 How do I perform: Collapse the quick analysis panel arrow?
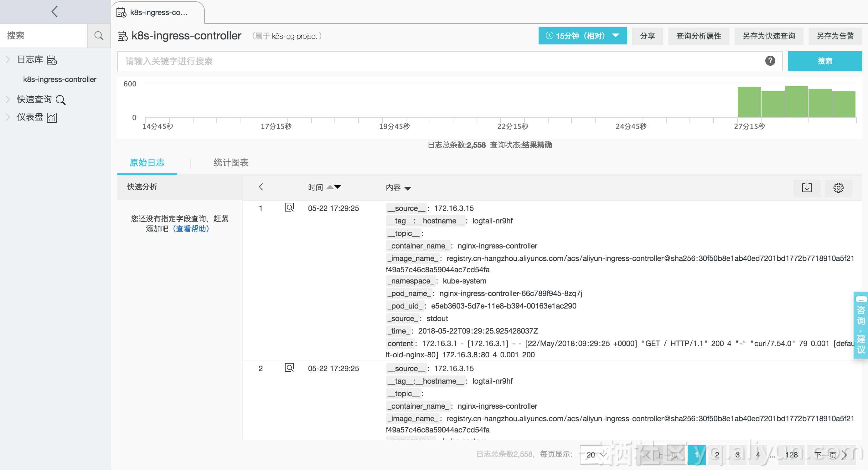[261, 187]
